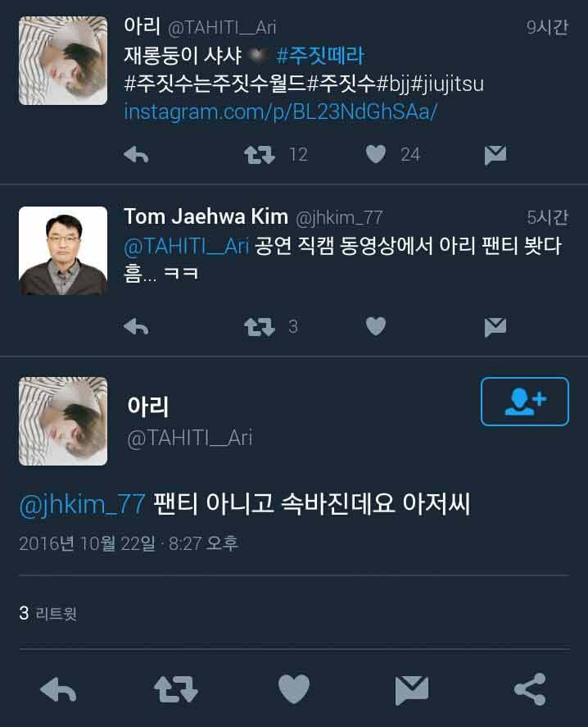Click the reply icon on 아리's first tweet
Image resolution: width=588 pixels, height=727 pixels.
[136, 153]
